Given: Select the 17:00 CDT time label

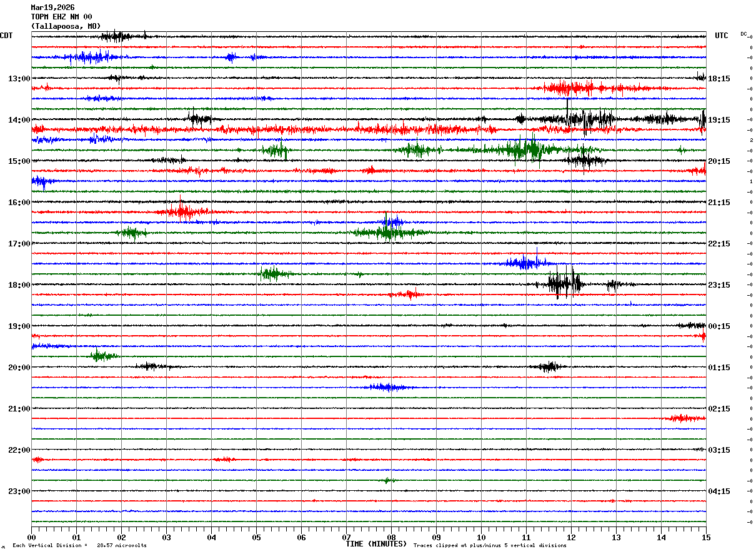Looking at the screenshot, I should click(x=19, y=244).
